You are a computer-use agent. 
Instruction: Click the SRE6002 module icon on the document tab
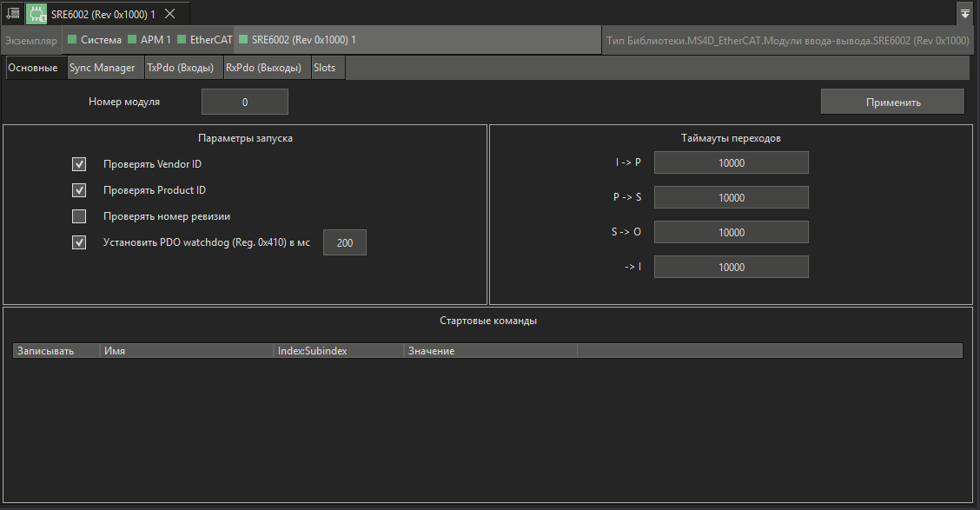(x=36, y=14)
